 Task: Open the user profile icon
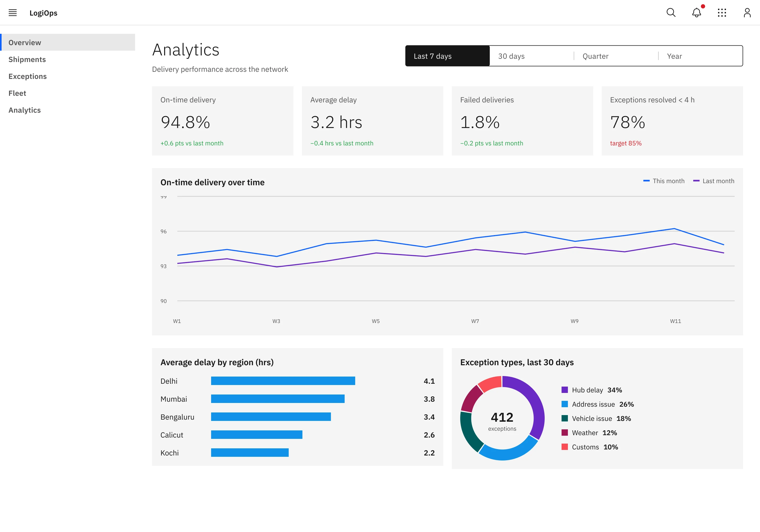point(747,13)
